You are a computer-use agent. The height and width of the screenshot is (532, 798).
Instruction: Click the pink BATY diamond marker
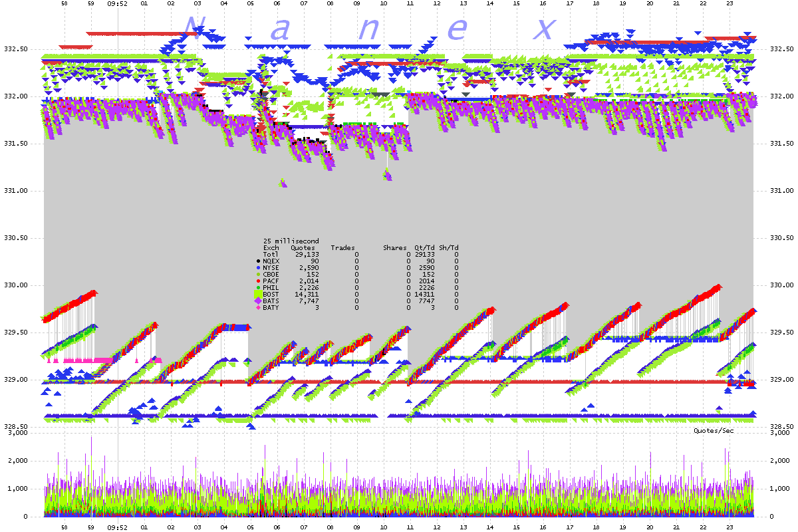point(258,307)
